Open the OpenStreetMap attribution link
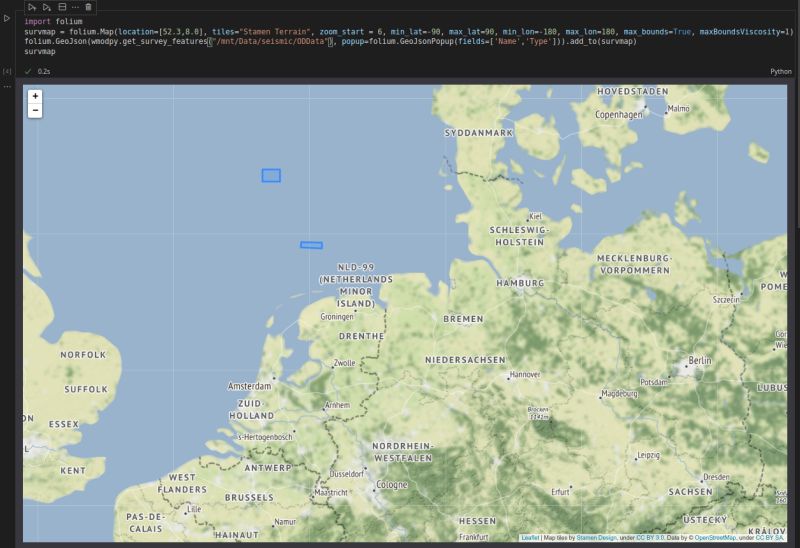The width and height of the screenshot is (800, 548). (x=715, y=538)
